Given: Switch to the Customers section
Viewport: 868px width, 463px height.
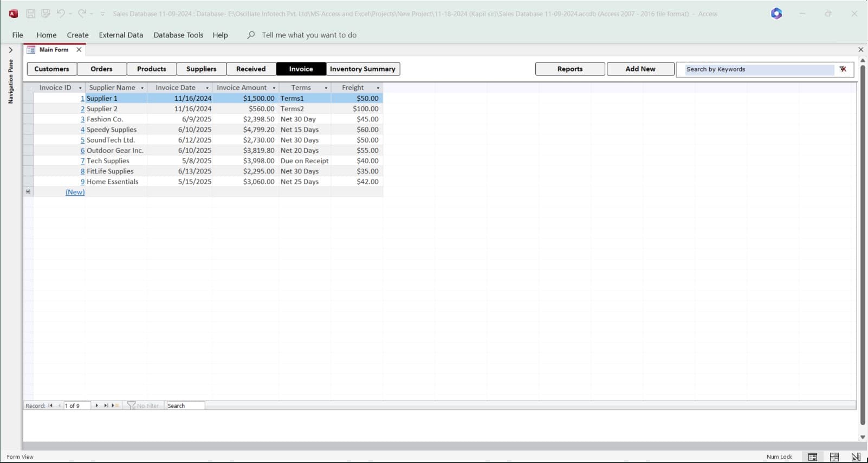Looking at the screenshot, I should (52, 69).
